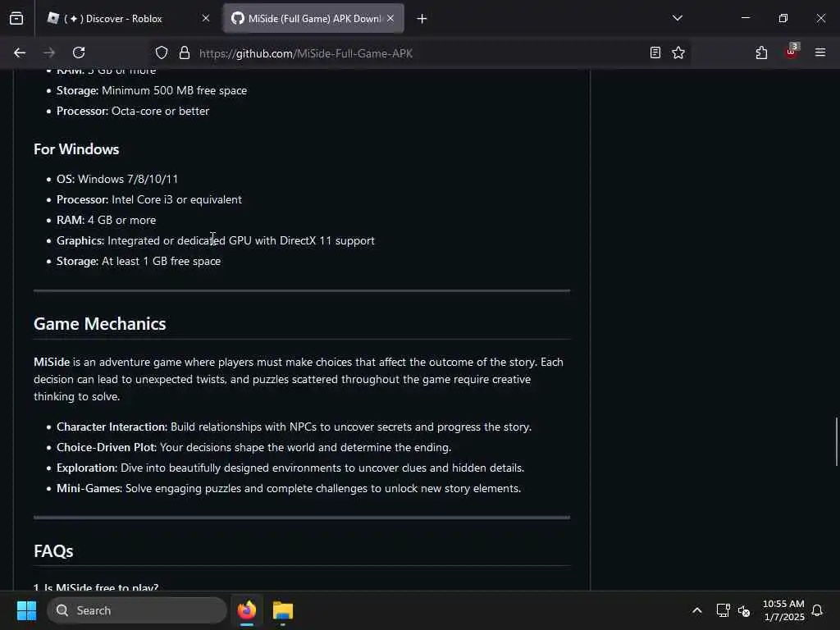The height and width of the screenshot is (630, 840).
Task: Click the taskbar Search box
Action: [137, 610]
